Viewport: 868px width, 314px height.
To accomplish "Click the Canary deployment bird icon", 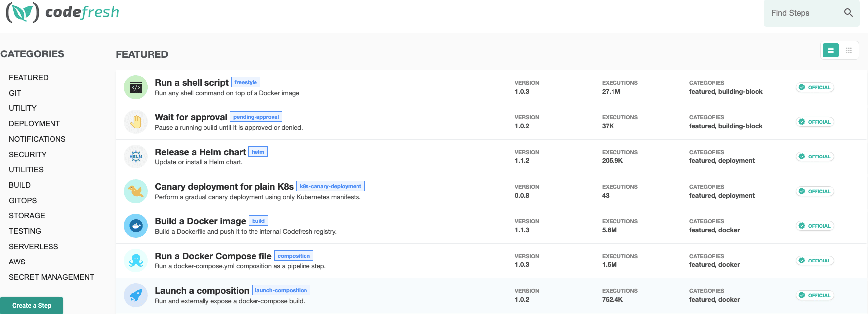I will tap(136, 191).
